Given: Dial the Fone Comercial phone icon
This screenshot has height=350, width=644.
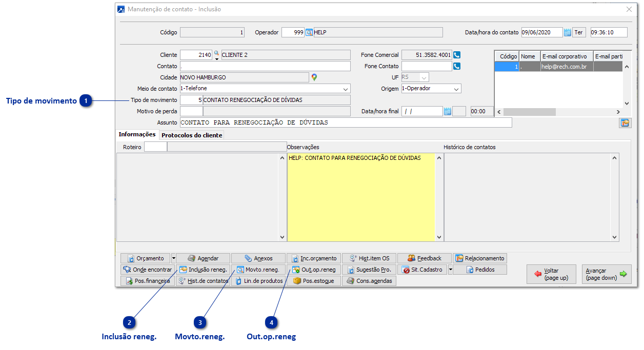Looking at the screenshot, I should pos(457,55).
